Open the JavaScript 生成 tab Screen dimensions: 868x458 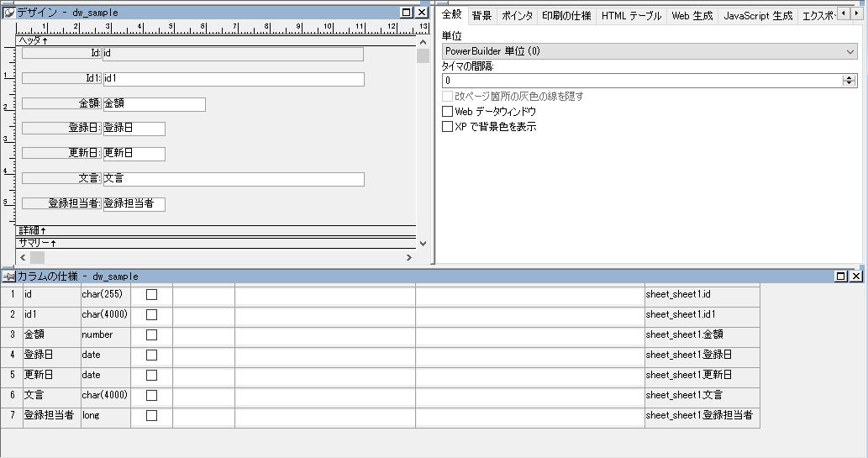758,16
